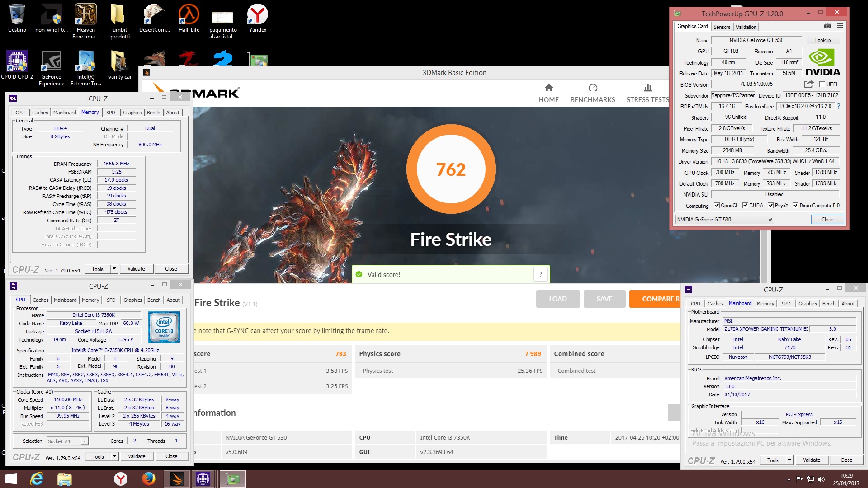Open Heaven Benchmark desktop shortcut

coord(85,21)
